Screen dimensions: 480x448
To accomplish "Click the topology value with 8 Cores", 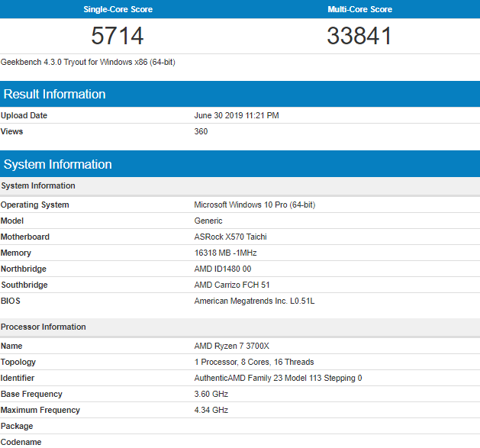I will click(254, 362).
